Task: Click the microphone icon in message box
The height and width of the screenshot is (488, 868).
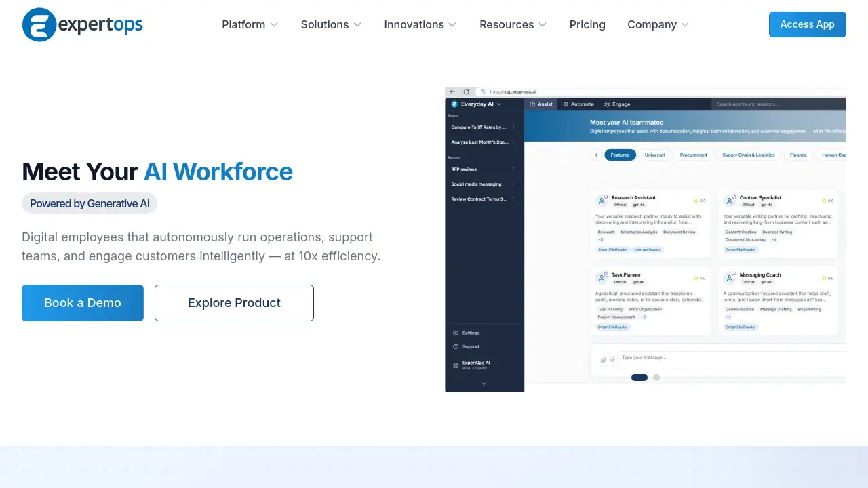Action: coord(612,360)
